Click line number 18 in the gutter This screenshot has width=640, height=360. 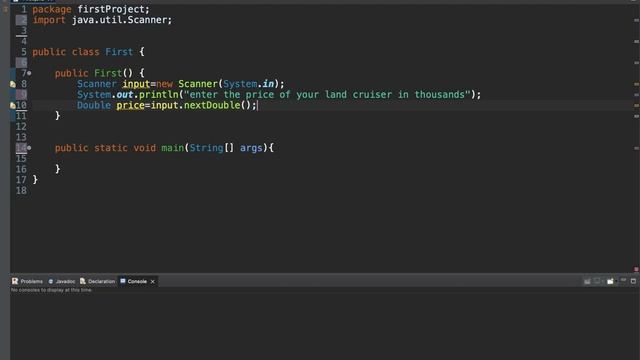[21, 191]
